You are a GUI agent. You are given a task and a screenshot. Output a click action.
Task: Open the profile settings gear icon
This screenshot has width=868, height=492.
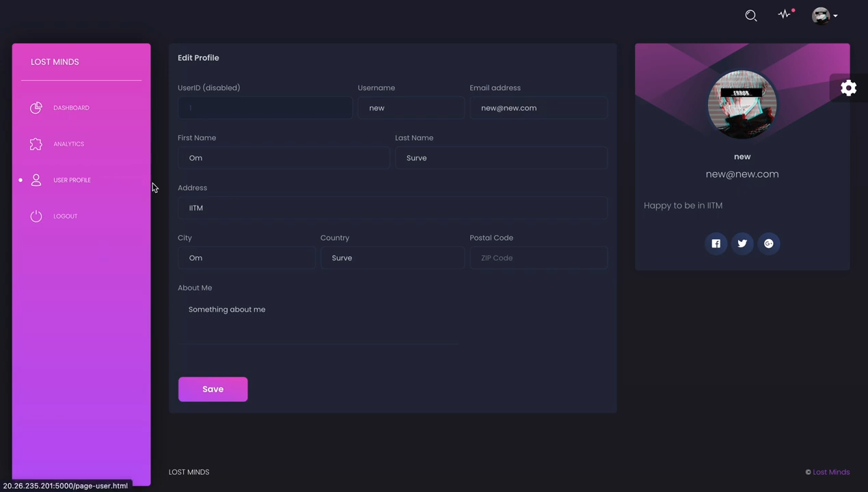[848, 88]
